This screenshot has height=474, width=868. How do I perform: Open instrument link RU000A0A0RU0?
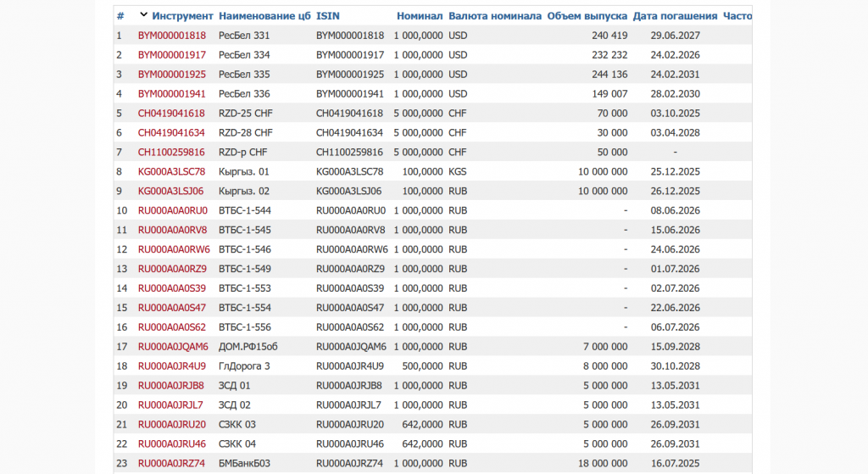point(173,210)
